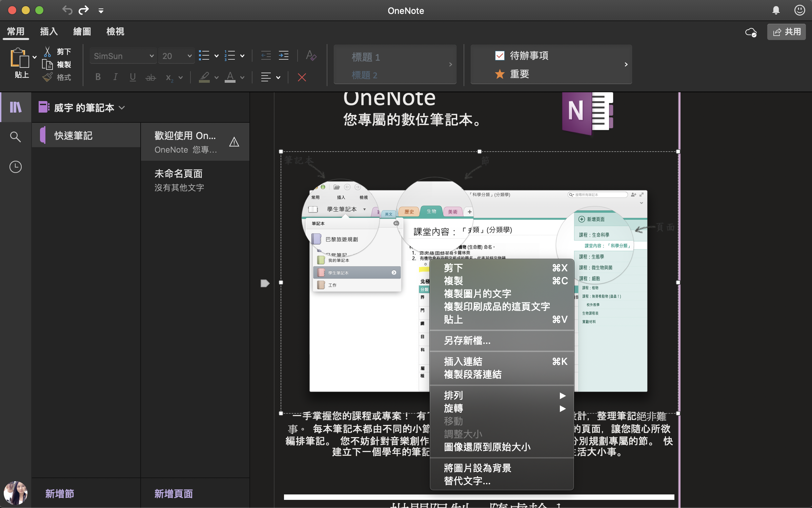The width and height of the screenshot is (812, 508).
Task: Toggle subscript formatting
Action: coord(169,78)
